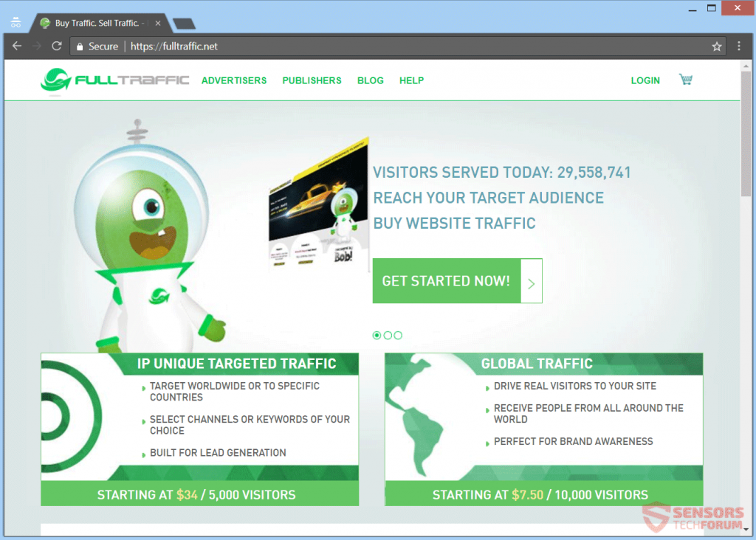756x540 pixels.
Task: Go back using the back arrow
Action: [x=16, y=46]
